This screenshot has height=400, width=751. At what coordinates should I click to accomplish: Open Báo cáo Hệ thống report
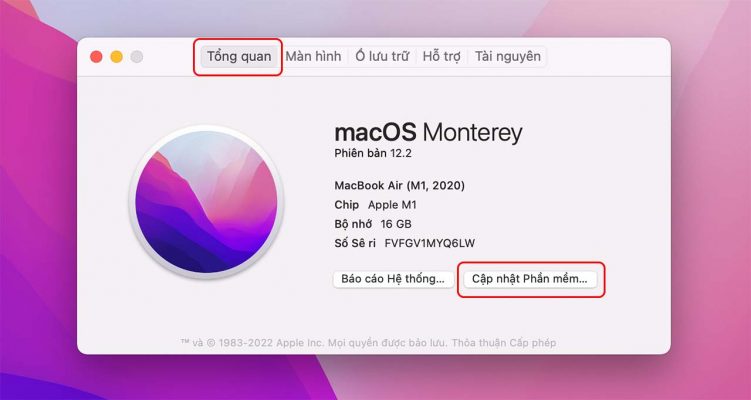click(x=393, y=279)
